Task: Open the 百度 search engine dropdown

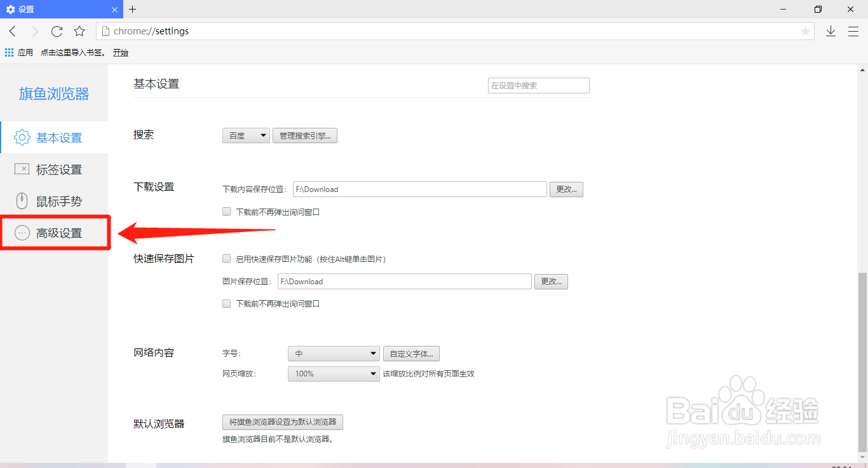Action: (x=246, y=135)
